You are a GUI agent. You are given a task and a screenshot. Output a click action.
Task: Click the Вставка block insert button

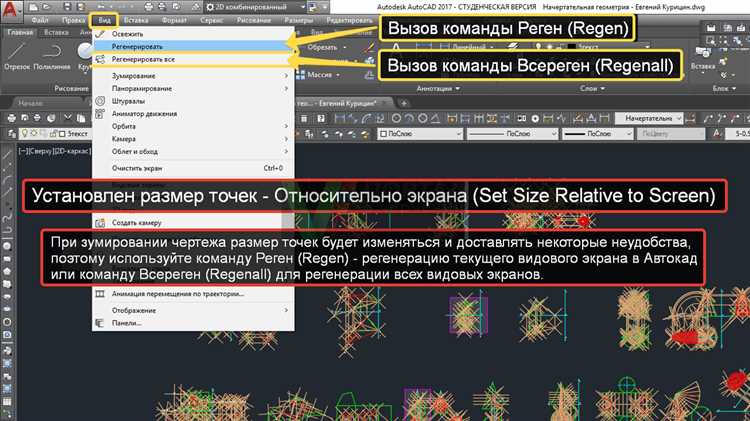(703, 58)
